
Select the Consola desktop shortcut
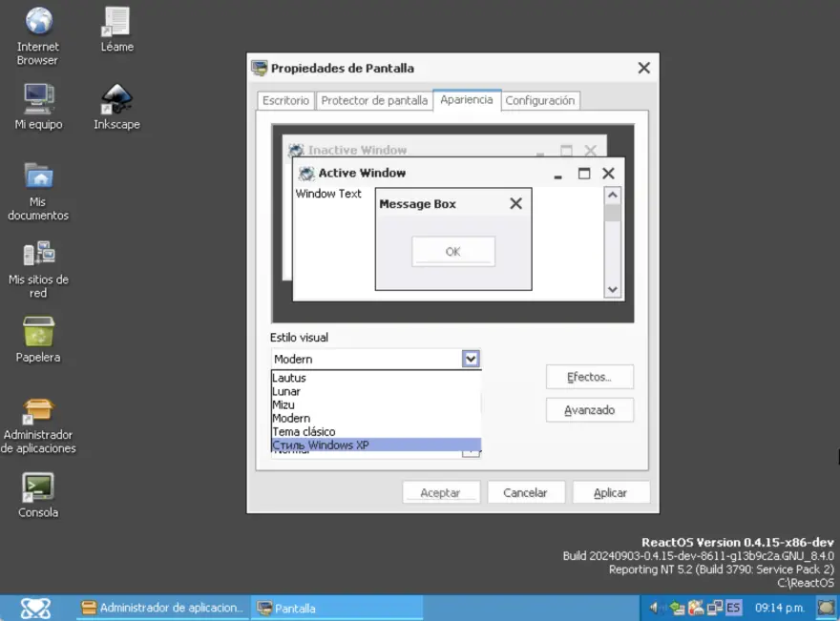pyautogui.click(x=38, y=495)
